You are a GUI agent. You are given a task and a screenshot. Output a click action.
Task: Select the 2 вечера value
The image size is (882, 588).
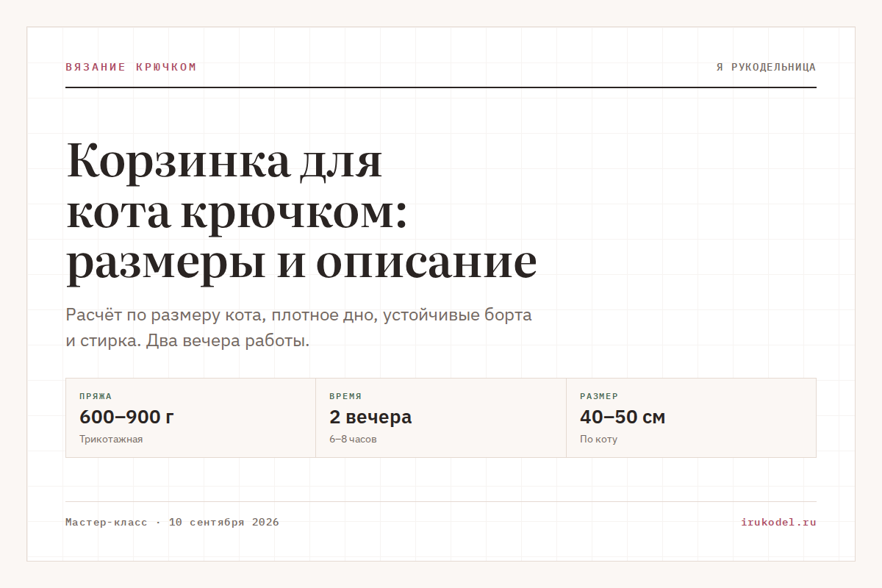coord(370,417)
